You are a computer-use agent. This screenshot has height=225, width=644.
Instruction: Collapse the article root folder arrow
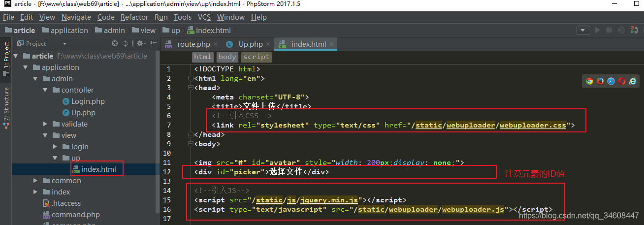point(16,56)
